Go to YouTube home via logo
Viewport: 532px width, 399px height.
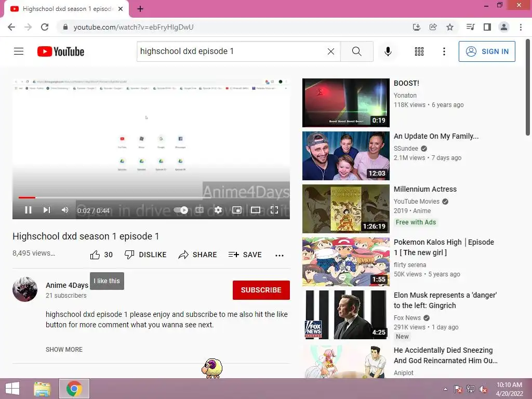(x=61, y=51)
